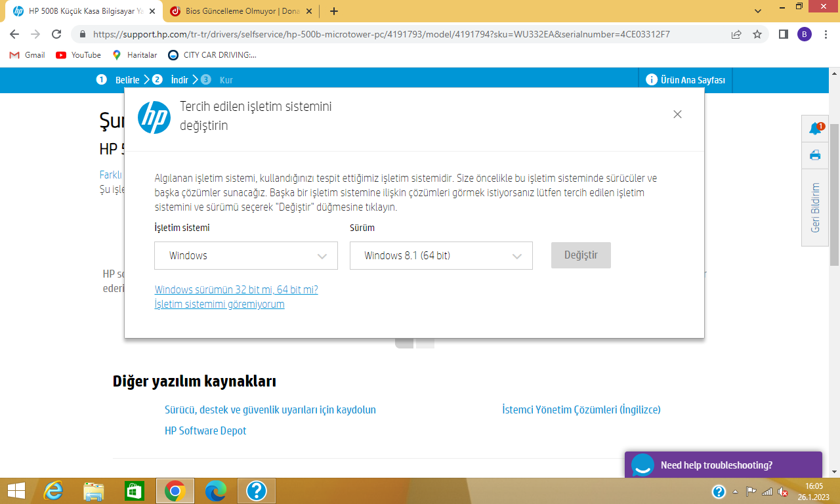Click the muted volume tray icon
840x504 pixels.
[x=782, y=492]
